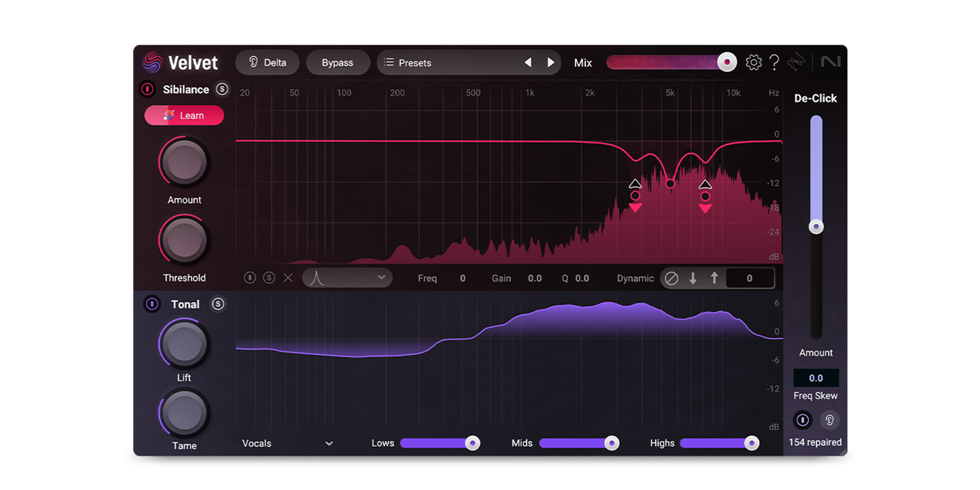Image resolution: width=980 pixels, height=490 pixels.
Task: Toggle the De-Click power button
Action: pyautogui.click(x=803, y=420)
